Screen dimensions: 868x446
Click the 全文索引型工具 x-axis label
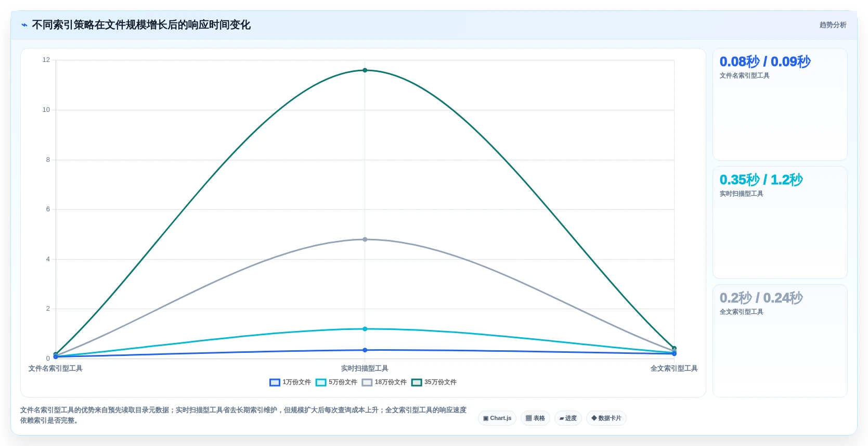pyautogui.click(x=674, y=368)
